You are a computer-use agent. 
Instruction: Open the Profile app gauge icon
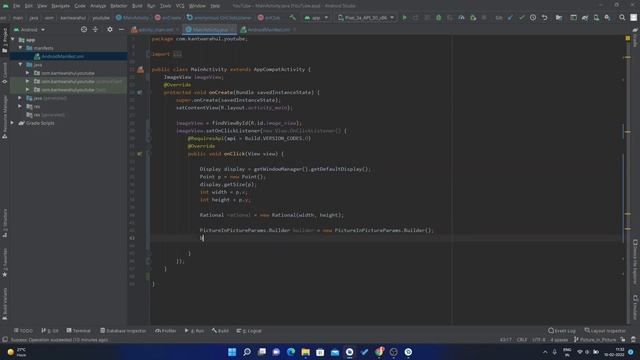[x=461, y=18]
